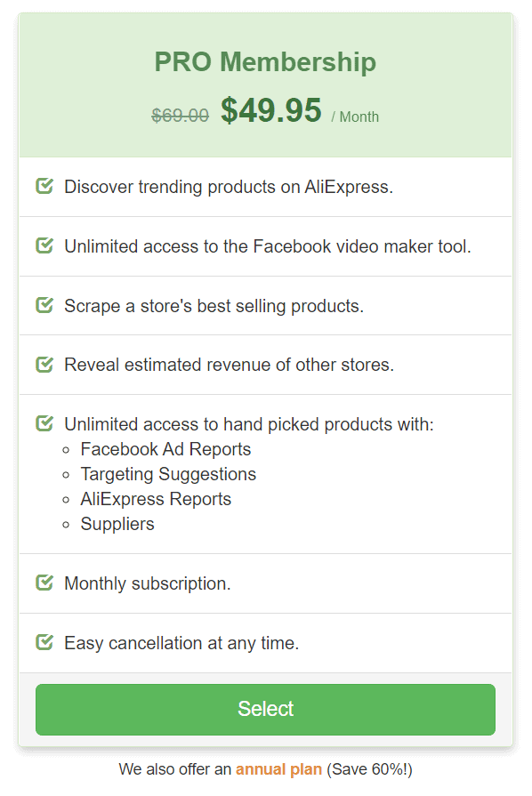Select the PRO Membership plan button
The width and height of the screenshot is (532, 796).
pos(265,709)
